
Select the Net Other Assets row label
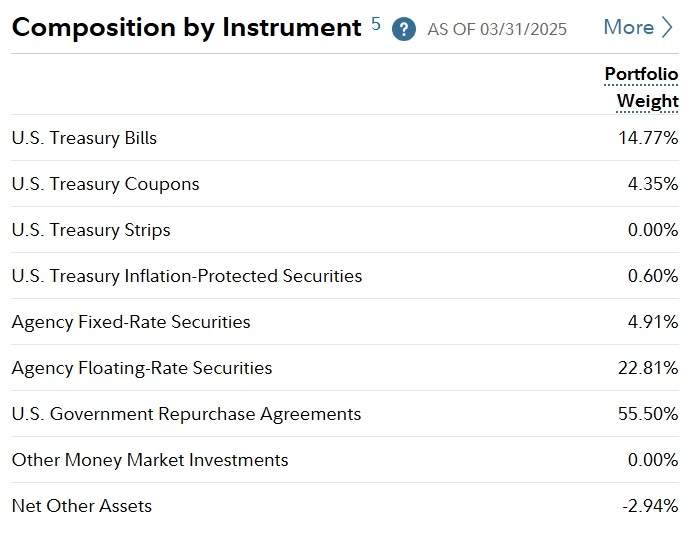(x=82, y=506)
